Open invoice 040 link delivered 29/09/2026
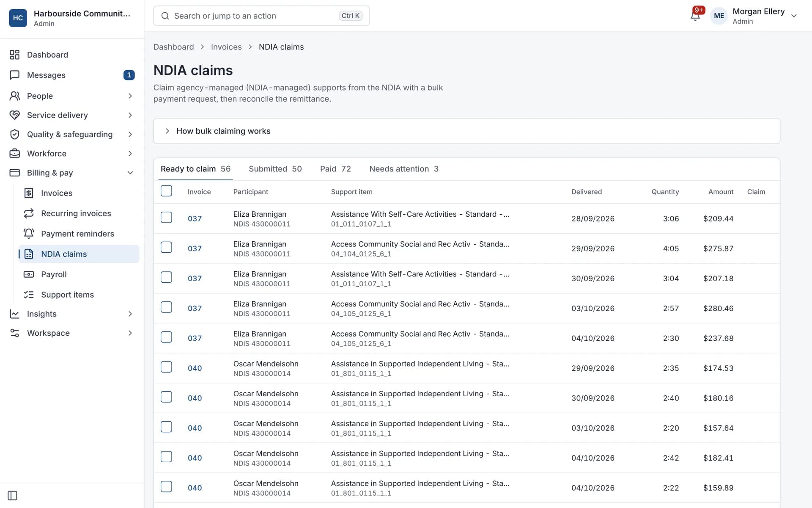Image resolution: width=812 pixels, height=508 pixels. coord(195,368)
